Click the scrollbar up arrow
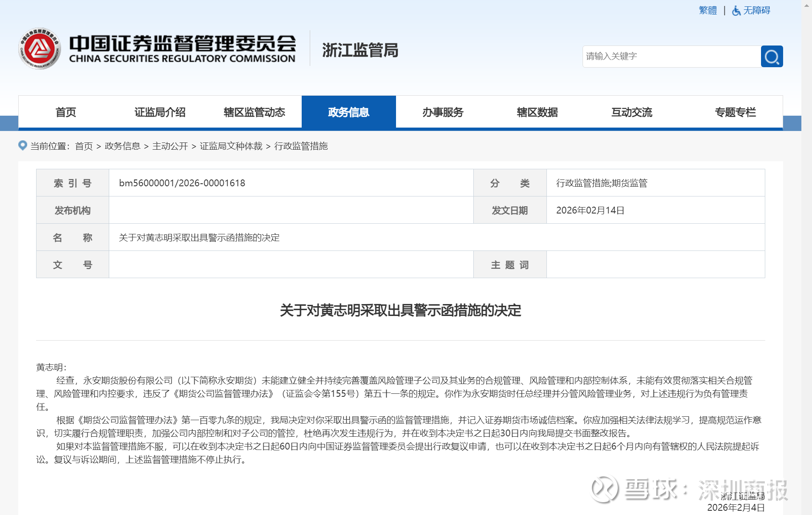 pyautogui.click(x=806, y=4)
